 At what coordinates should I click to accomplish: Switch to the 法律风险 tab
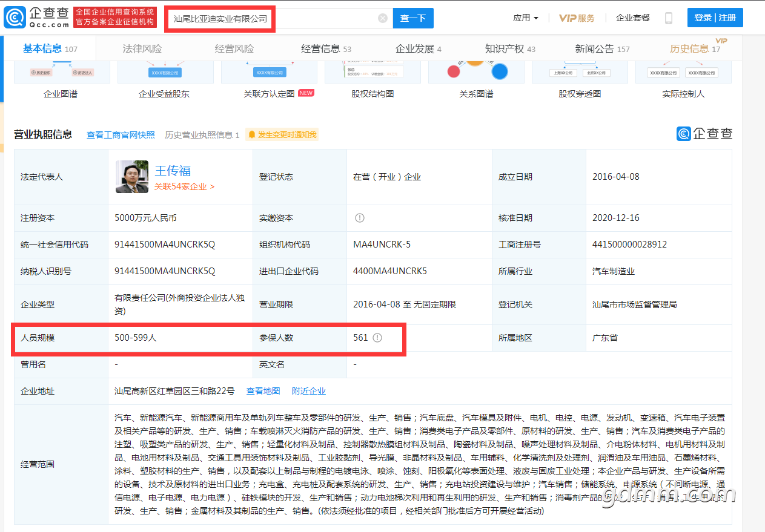pyautogui.click(x=142, y=49)
